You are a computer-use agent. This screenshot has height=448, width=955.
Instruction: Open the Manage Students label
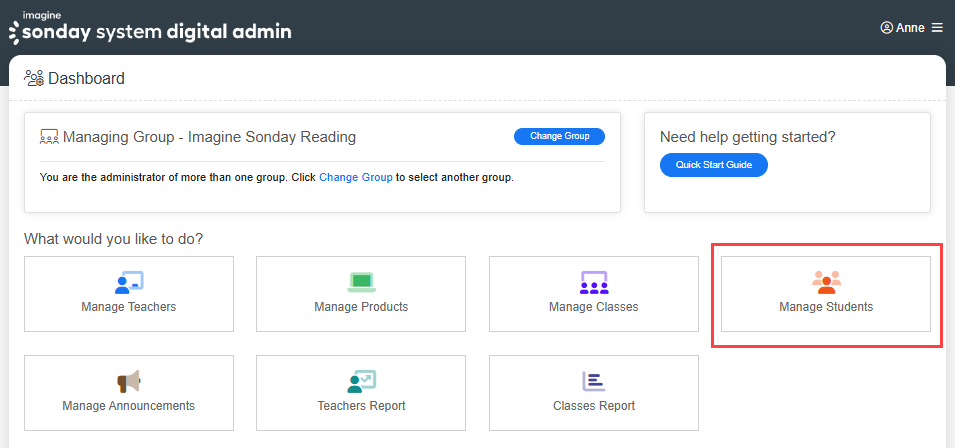pyautogui.click(x=826, y=307)
